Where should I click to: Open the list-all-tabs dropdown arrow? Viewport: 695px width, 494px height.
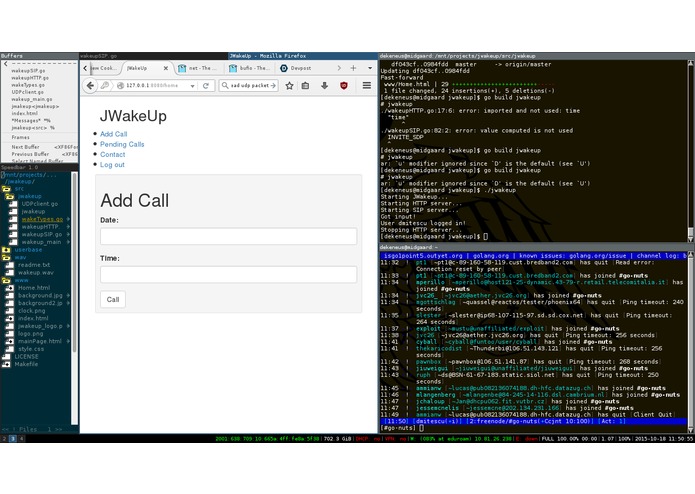tap(370, 68)
